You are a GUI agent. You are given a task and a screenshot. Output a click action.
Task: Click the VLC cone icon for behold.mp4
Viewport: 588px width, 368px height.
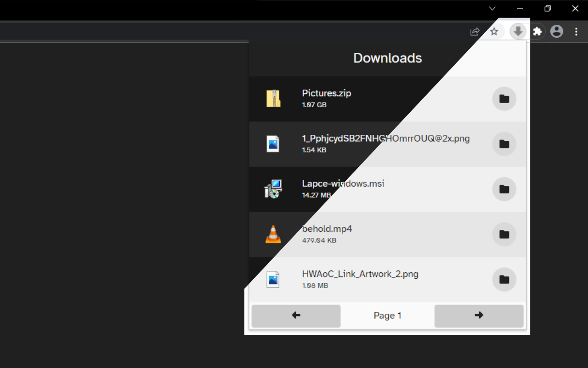tap(273, 234)
